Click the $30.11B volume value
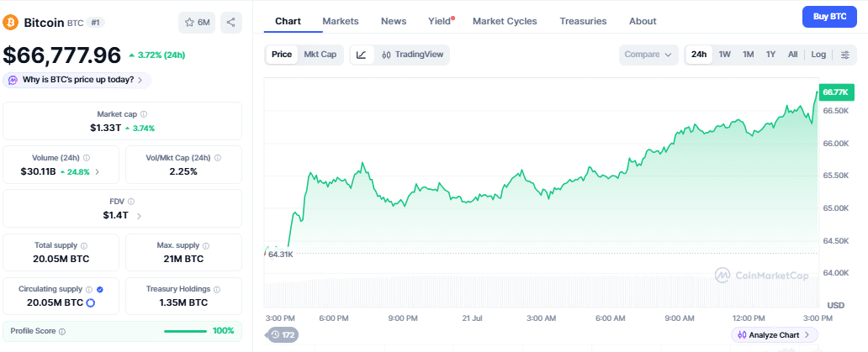 (x=38, y=172)
